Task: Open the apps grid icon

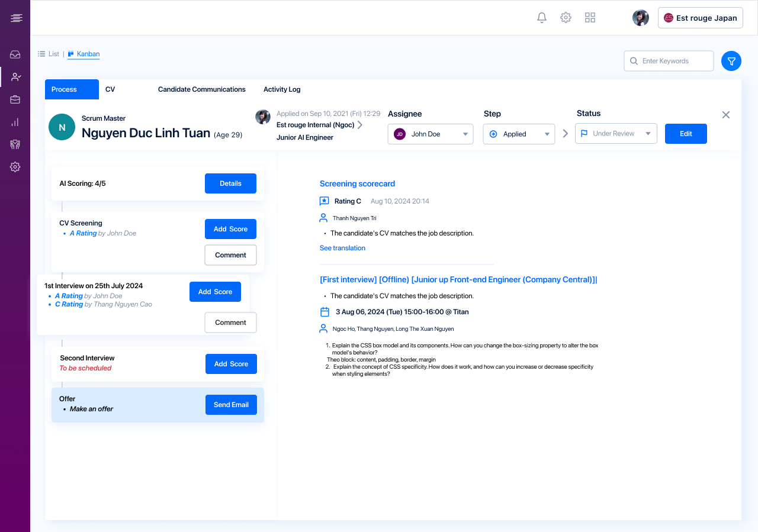Action: [x=590, y=18]
